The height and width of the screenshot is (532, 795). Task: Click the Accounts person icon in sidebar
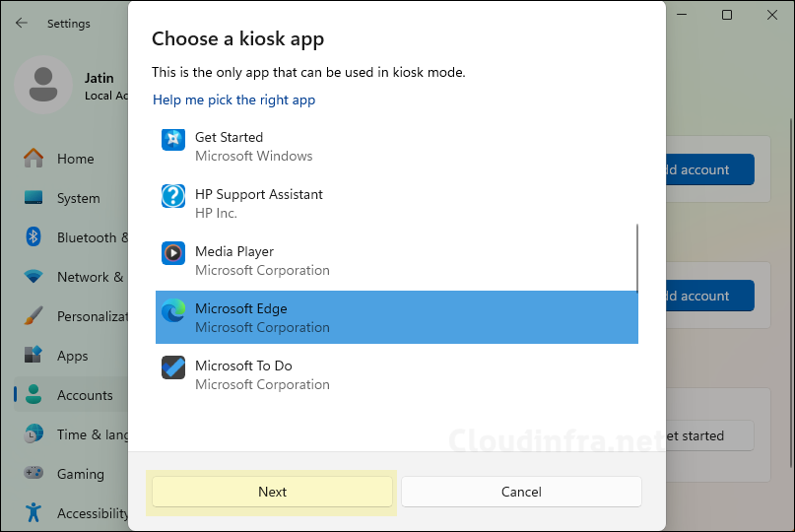[33, 394]
